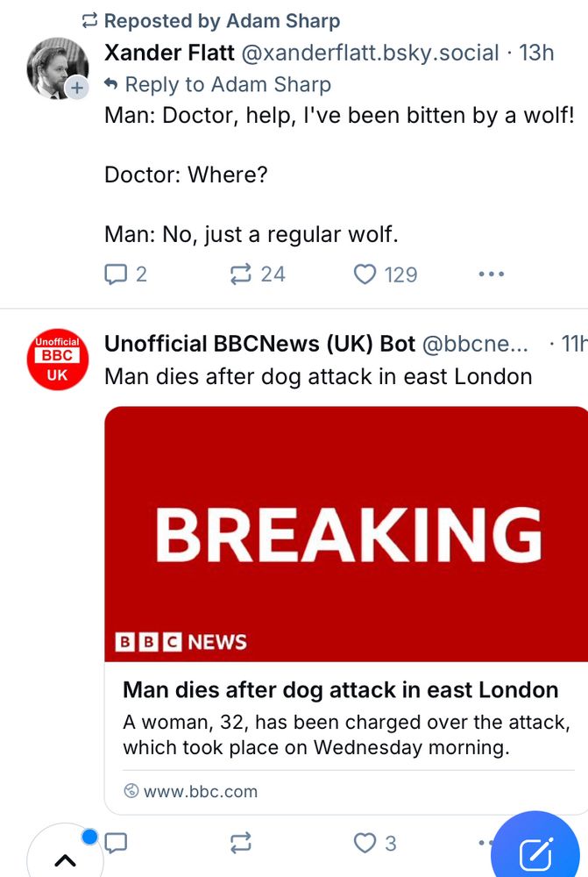Open the BREAKING news card image
Viewport: 588px width, 877px height.
click(346, 533)
